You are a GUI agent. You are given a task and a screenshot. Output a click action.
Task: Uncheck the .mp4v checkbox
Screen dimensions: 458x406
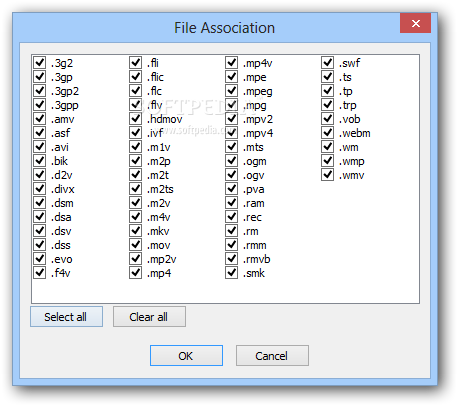pos(232,63)
